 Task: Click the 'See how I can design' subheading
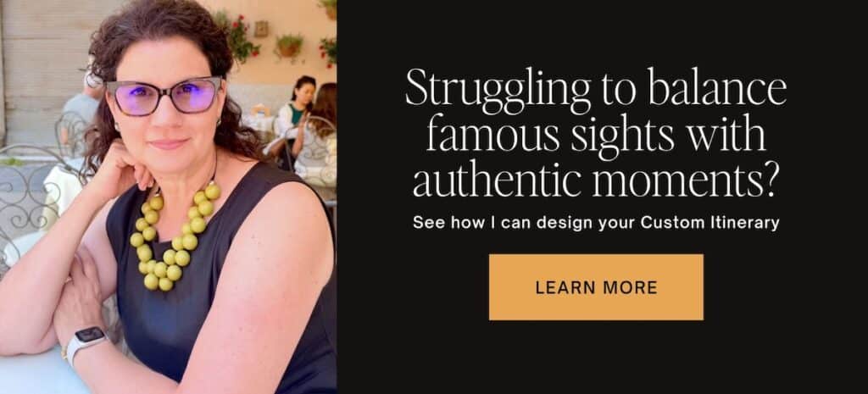(x=596, y=224)
